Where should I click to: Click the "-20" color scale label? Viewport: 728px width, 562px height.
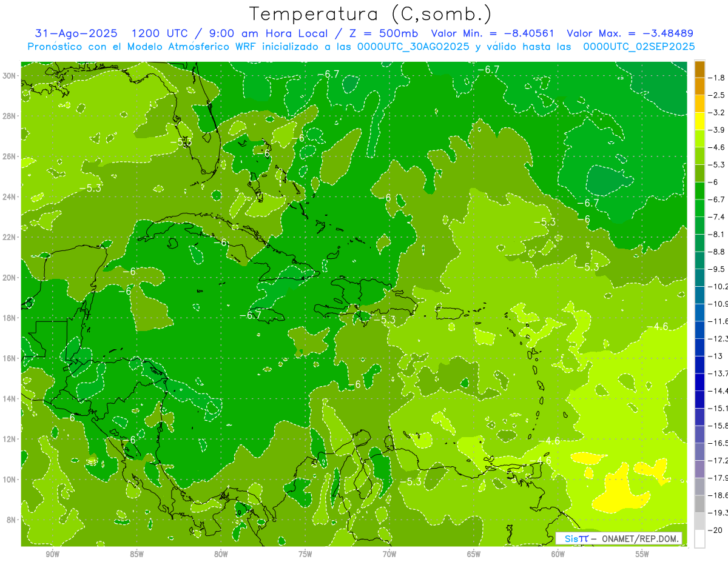716,530
